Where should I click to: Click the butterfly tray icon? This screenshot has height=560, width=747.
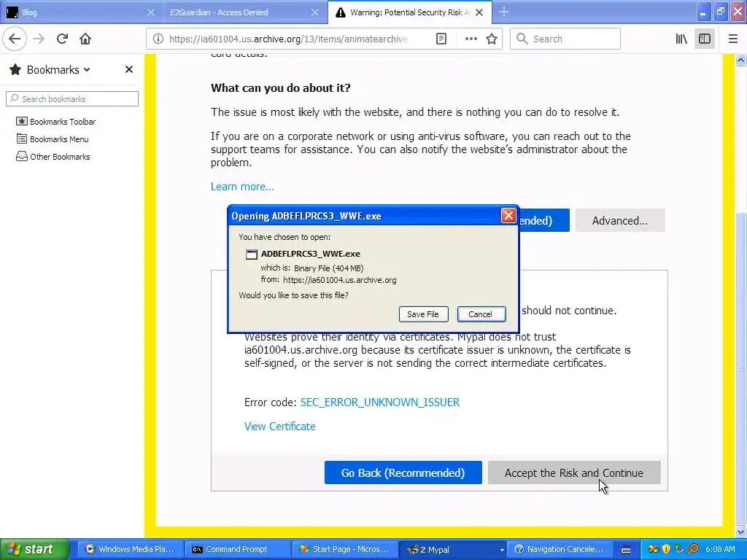[654, 549]
